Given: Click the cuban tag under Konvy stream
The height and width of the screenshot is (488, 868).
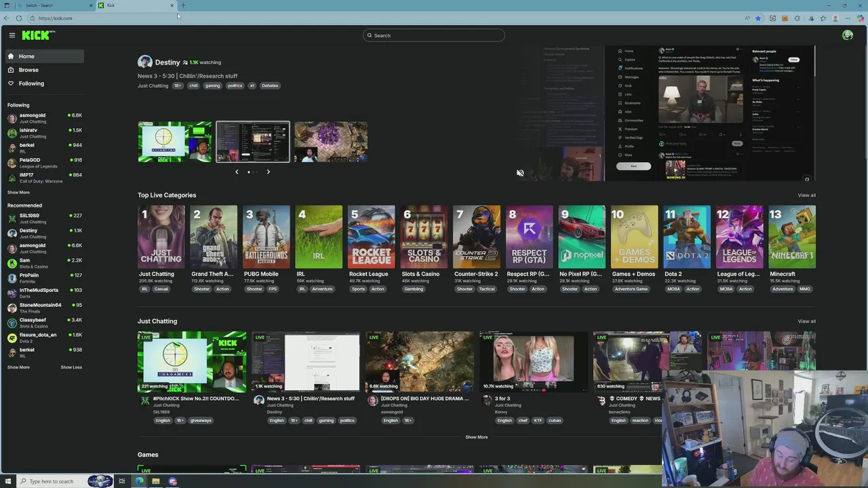Looking at the screenshot, I should click(x=555, y=420).
